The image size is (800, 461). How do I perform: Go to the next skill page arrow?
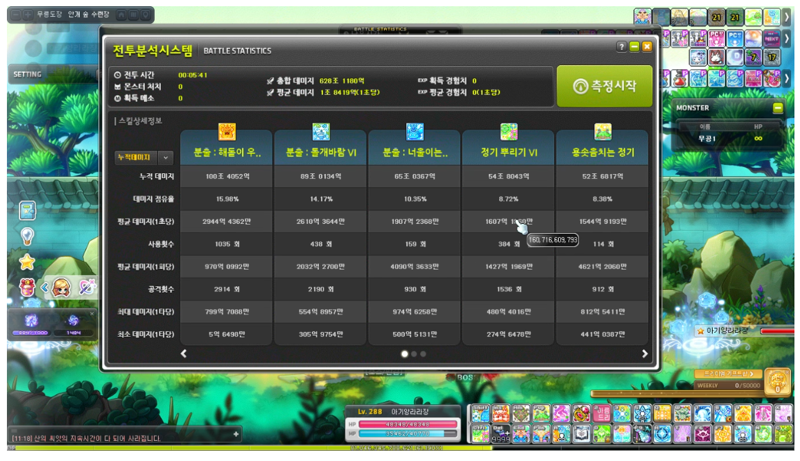[x=645, y=353]
